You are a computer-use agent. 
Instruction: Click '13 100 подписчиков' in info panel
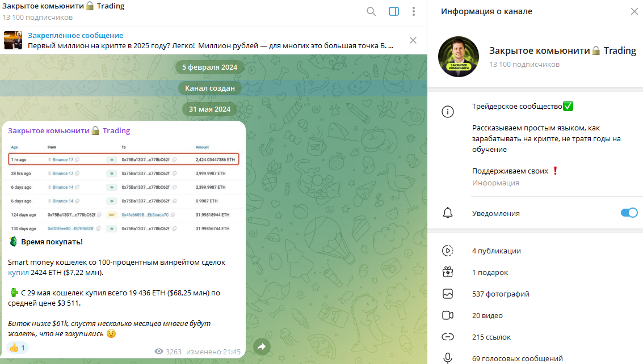524,65
